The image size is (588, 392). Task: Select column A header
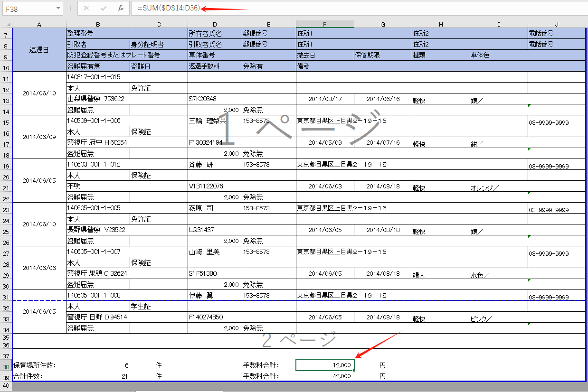click(39, 24)
